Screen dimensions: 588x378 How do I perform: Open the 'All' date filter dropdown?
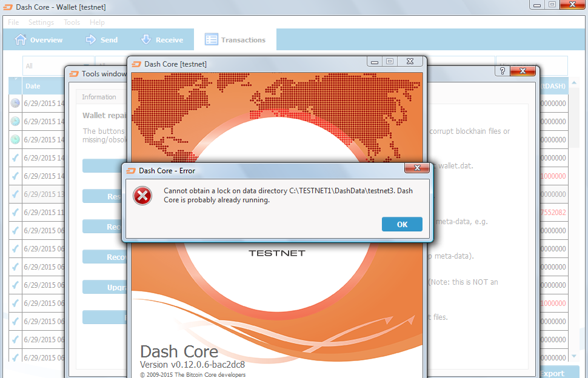pos(58,66)
